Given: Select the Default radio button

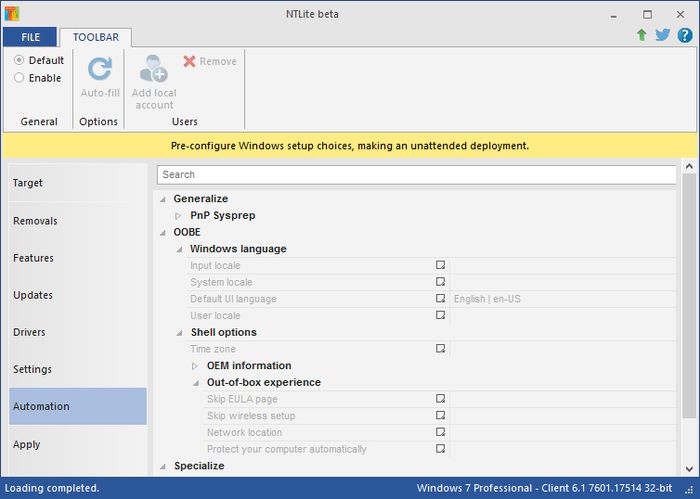Looking at the screenshot, I should pyautogui.click(x=19, y=60).
